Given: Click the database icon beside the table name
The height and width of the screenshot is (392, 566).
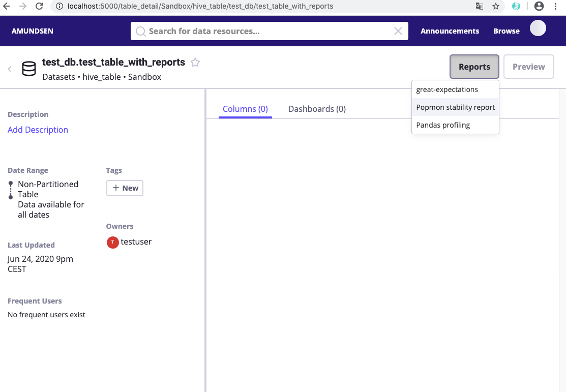Looking at the screenshot, I should (x=29, y=68).
